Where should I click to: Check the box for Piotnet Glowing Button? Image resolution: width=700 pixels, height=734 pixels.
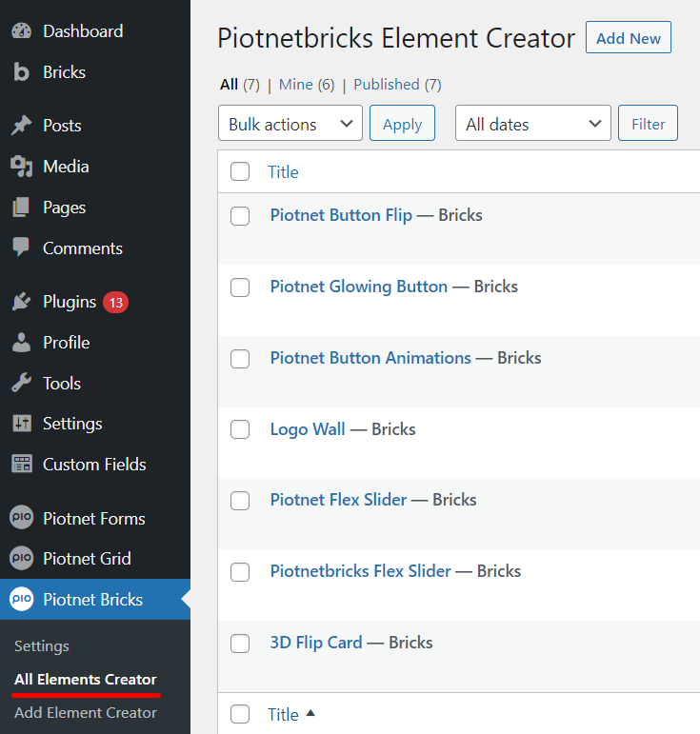click(240, 288)
